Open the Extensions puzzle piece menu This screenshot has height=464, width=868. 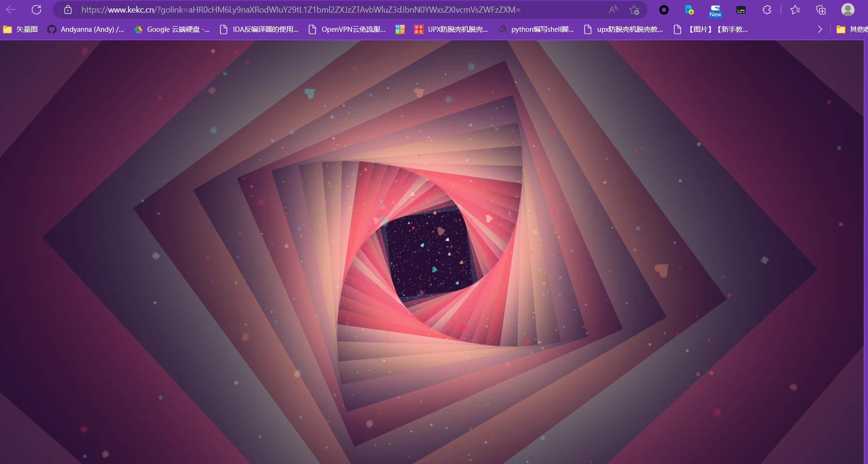pos(767,10)
